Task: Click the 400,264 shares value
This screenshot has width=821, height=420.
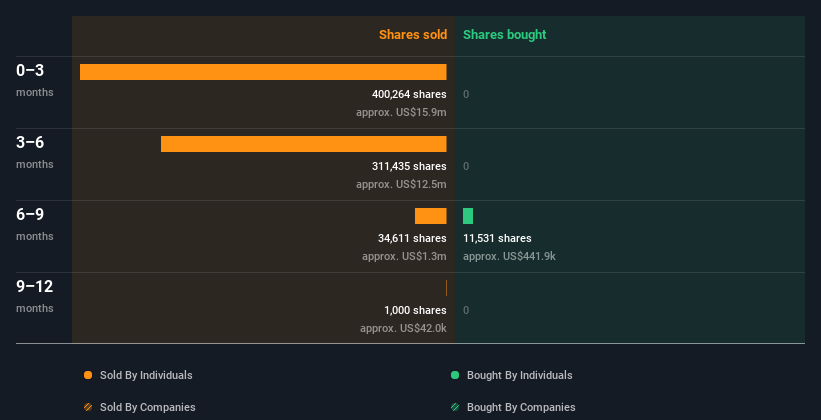Action: 409,94
